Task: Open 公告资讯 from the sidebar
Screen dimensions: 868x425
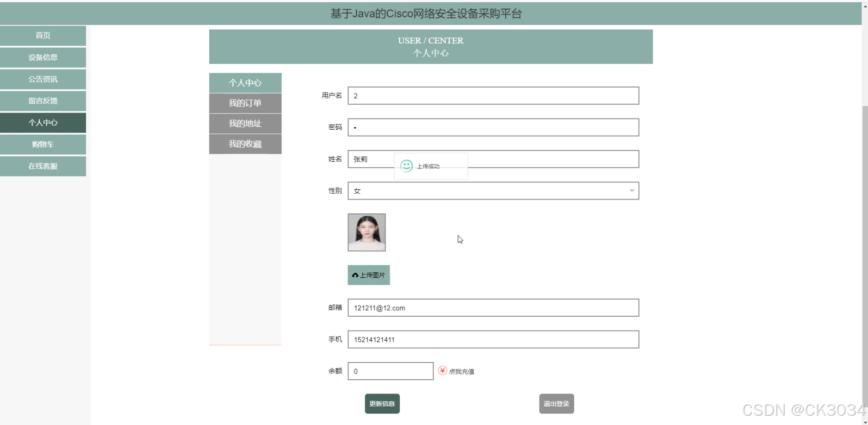Action: point(43,79)
